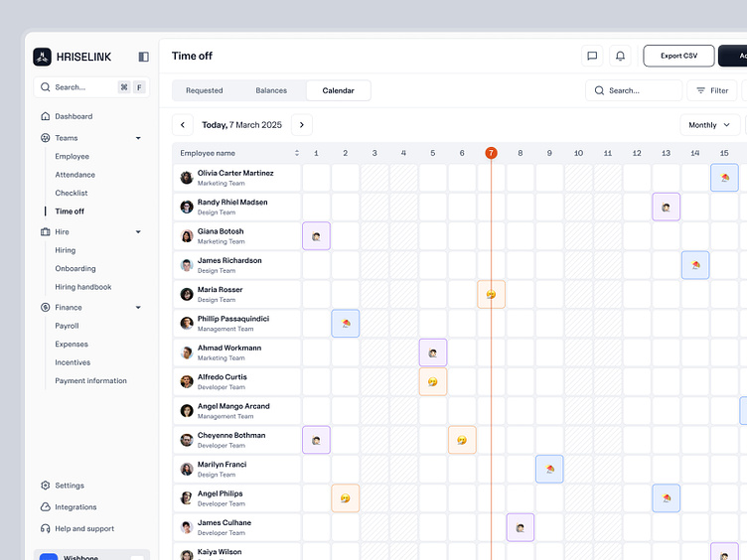Open Integrations in sidebar

46,507
